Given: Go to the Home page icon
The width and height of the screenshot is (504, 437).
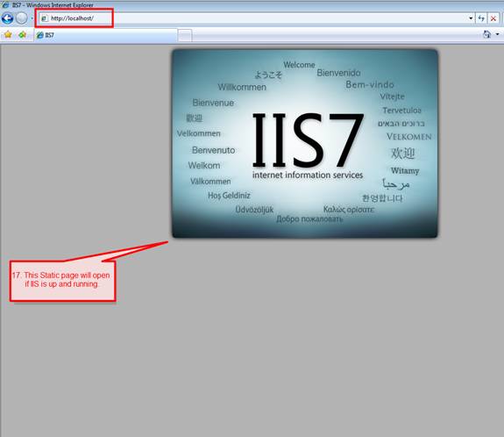Looking at the screenshot, I should (x=486, y=34).
